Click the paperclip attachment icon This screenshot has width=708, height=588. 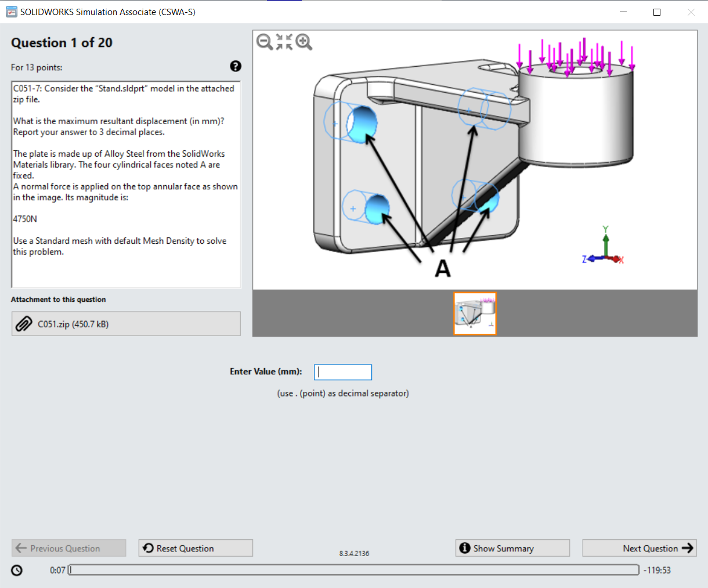pyautogui.click(x=23, y=323)
